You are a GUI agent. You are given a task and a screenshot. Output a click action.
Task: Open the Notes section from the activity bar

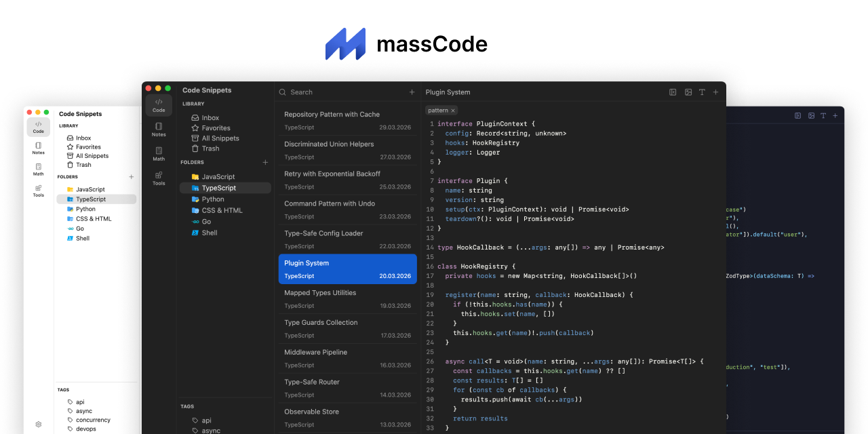[159, 130]
